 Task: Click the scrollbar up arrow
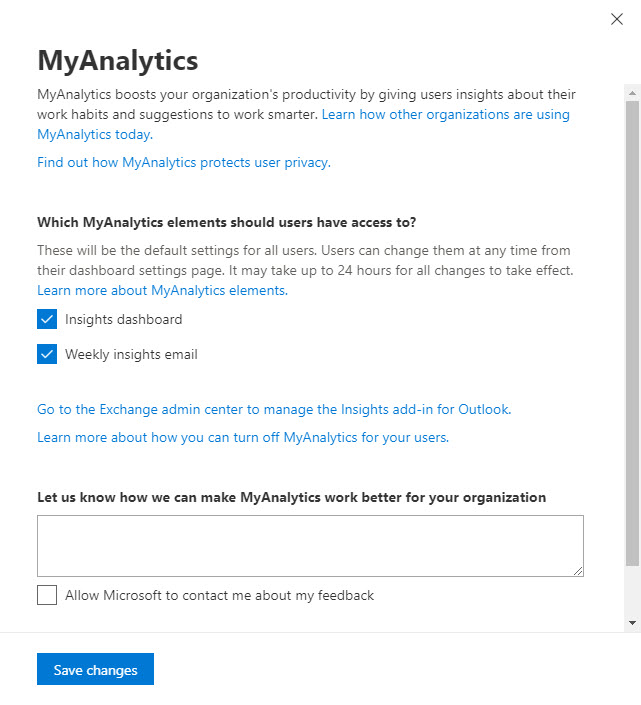coord(632,92)
